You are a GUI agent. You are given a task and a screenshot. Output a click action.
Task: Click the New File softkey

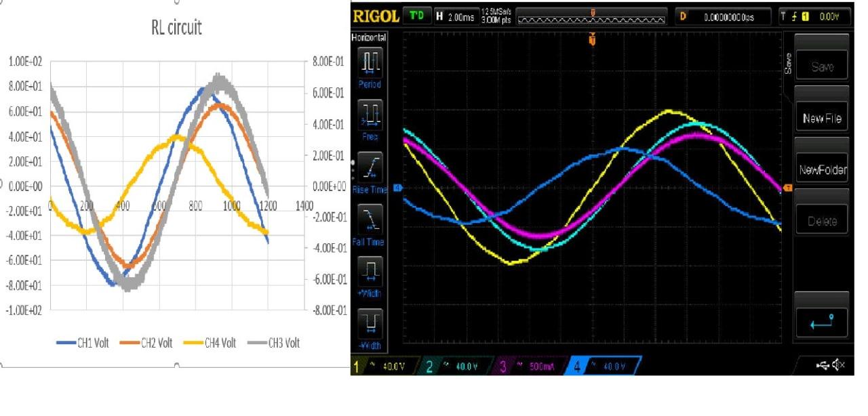click(x=822, y=119)
